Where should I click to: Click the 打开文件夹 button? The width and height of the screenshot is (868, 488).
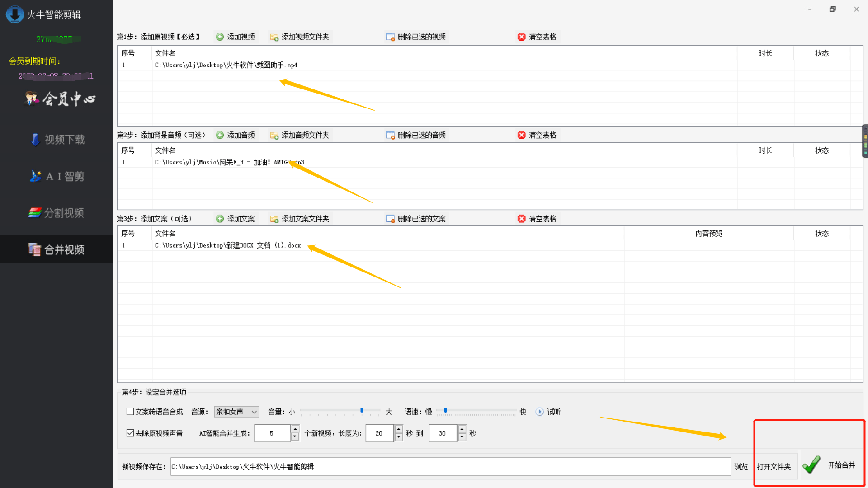774,466
